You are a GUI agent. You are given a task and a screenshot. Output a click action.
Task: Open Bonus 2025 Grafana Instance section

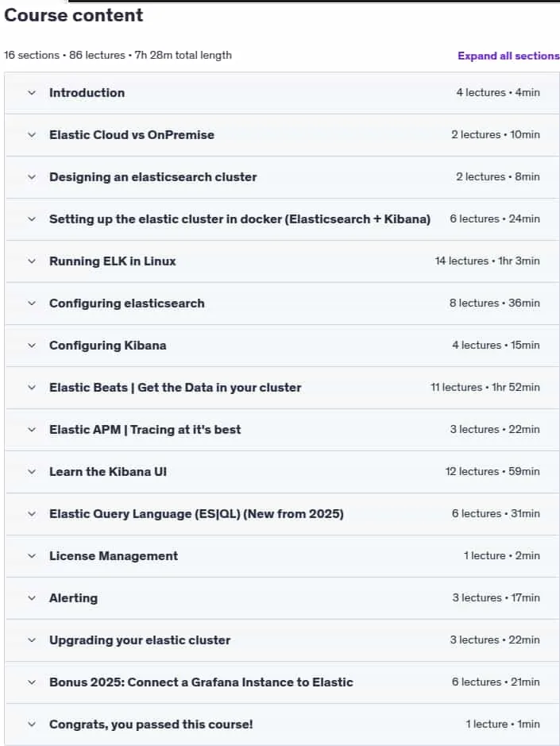pos(201,682)
